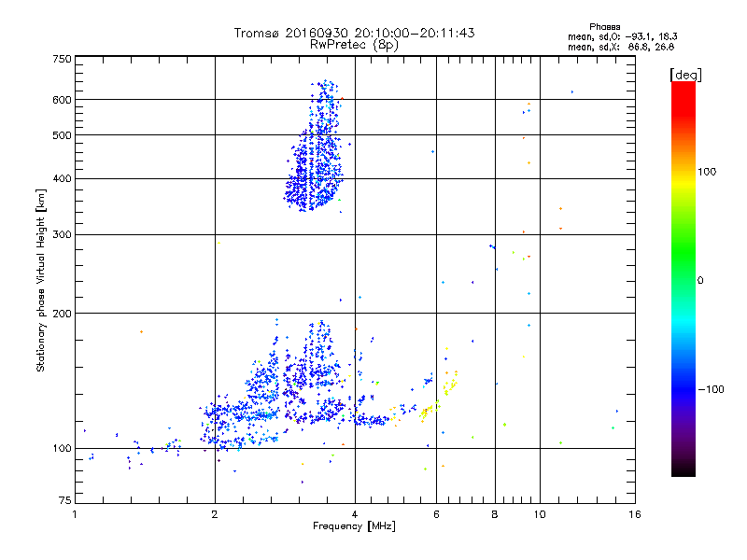Click the colorbar's black bottom end

684,471
